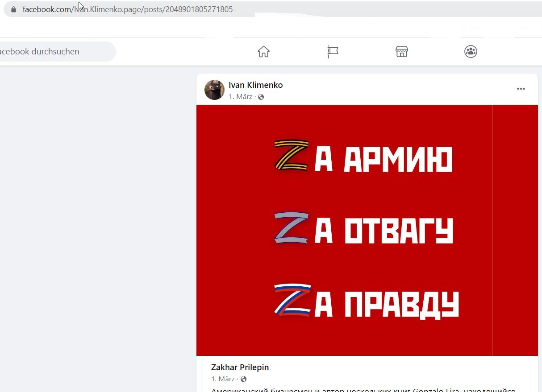Viewport: 542px width, 392px height.
Task: Open Ivan Klimenko's profile name link
Action: [x=255, y=85]
